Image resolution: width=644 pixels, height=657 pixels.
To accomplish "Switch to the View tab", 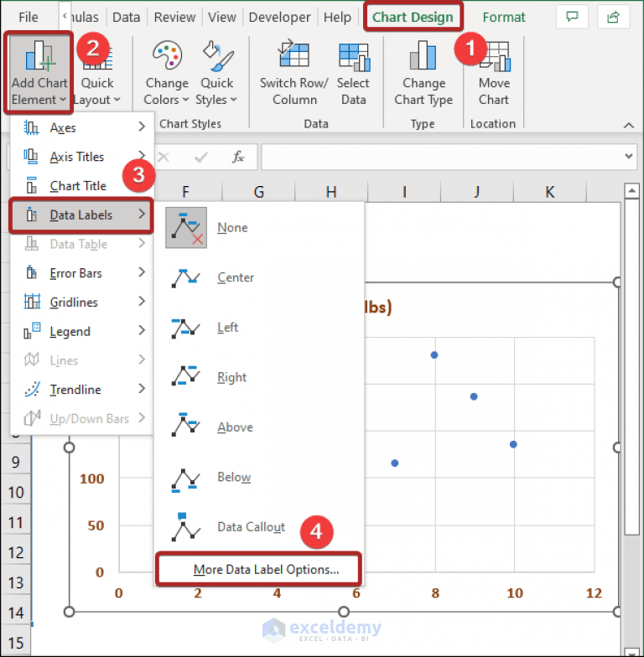I will [x=221, y=17].
